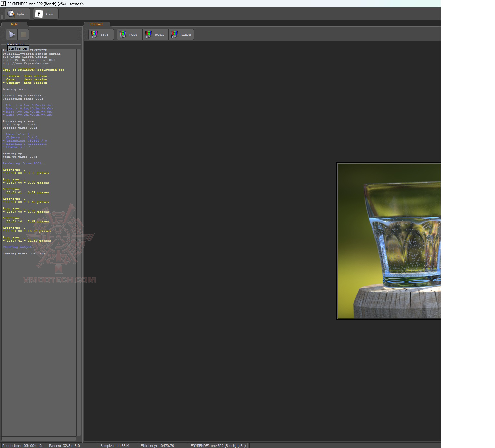Click the render log vertical scrollbar
Screen dimensions: 495x448
click(79, 243)
